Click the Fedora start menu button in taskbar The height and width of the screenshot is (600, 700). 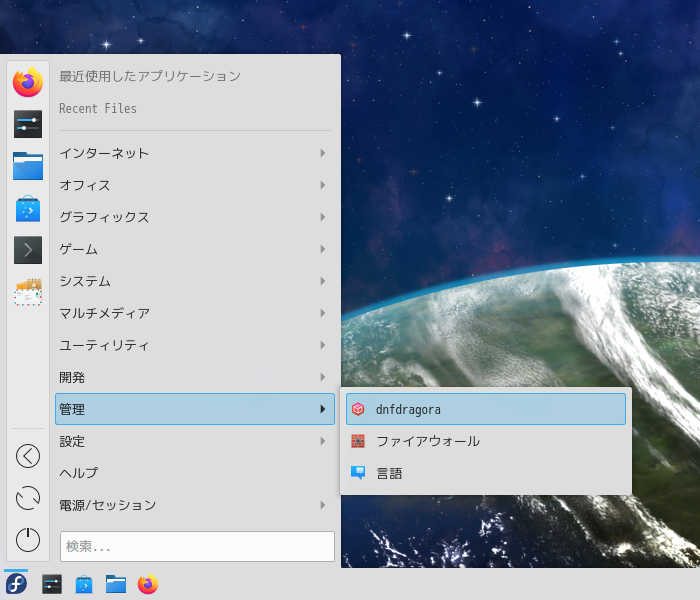coord(16,584)
